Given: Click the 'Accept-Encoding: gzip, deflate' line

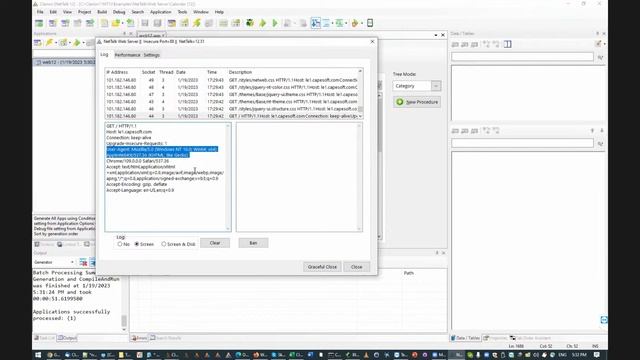Looking at the screenshot, I should pyautogui.click(x=137, y=184).
